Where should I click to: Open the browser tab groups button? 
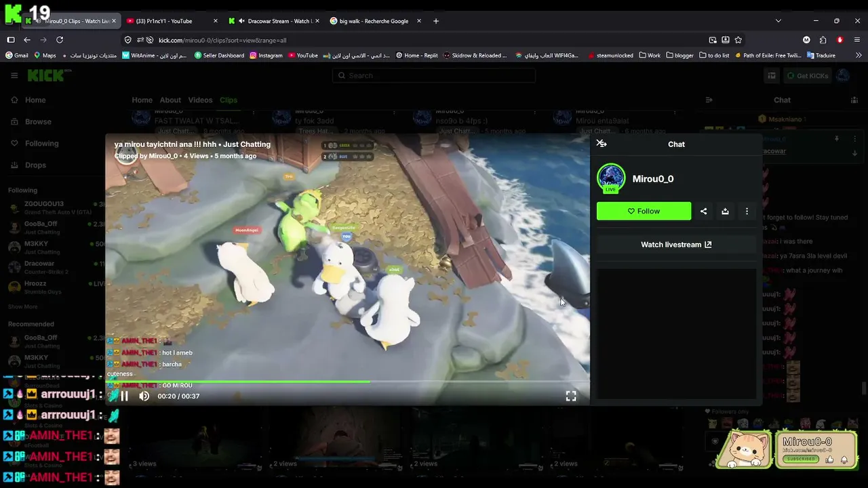[x=11, y=40]
